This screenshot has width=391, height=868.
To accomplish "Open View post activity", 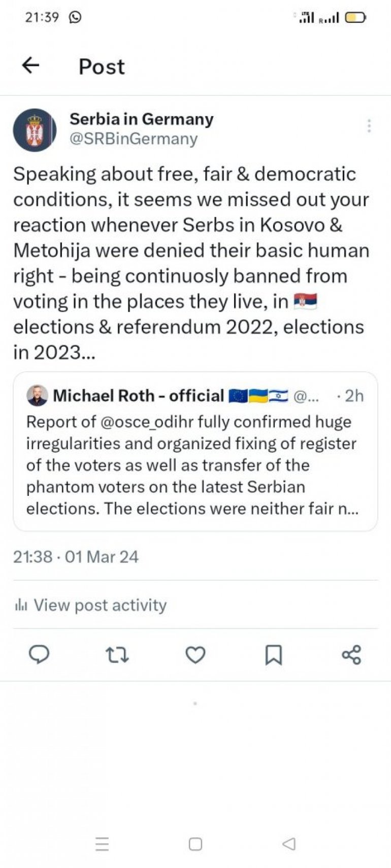I will 100,605.
